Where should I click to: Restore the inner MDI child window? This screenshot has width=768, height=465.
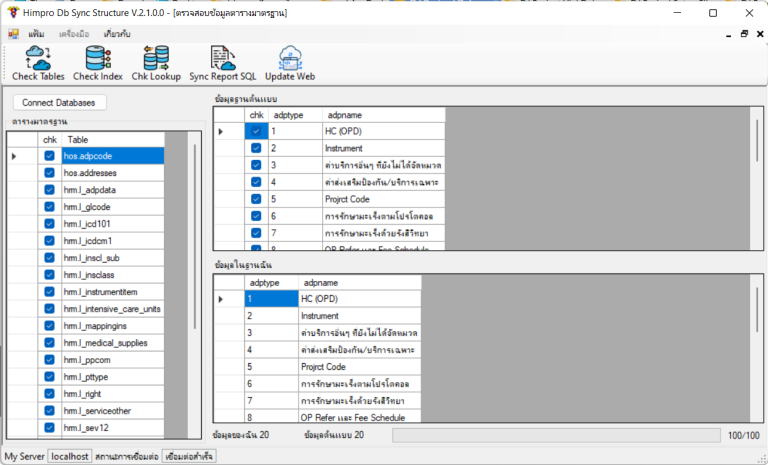tap(743, 34)
